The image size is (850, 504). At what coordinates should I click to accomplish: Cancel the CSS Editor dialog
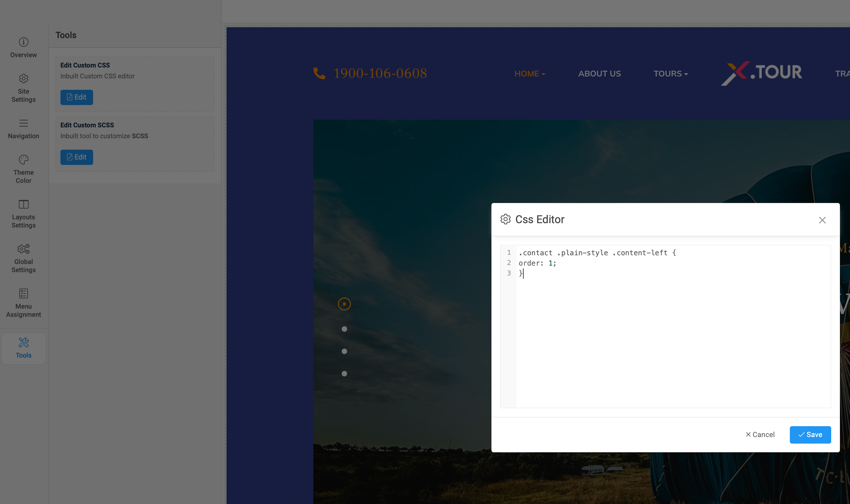tap(760, 435)
